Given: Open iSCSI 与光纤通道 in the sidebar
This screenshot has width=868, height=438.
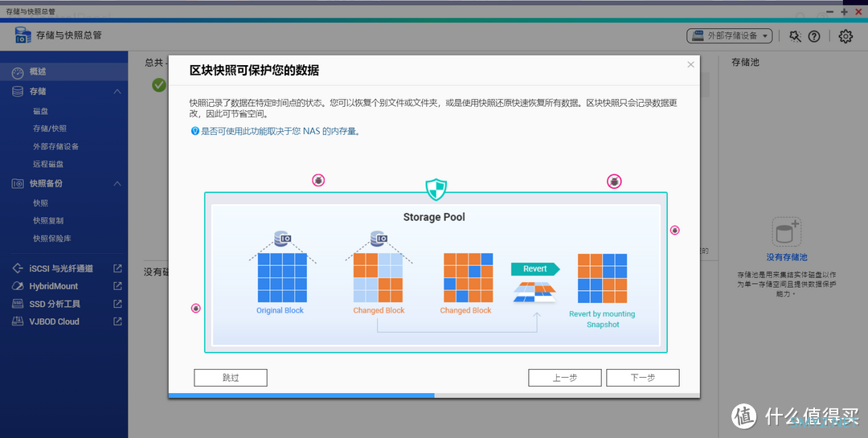Looking at the screenshot, I should point(61,268).
